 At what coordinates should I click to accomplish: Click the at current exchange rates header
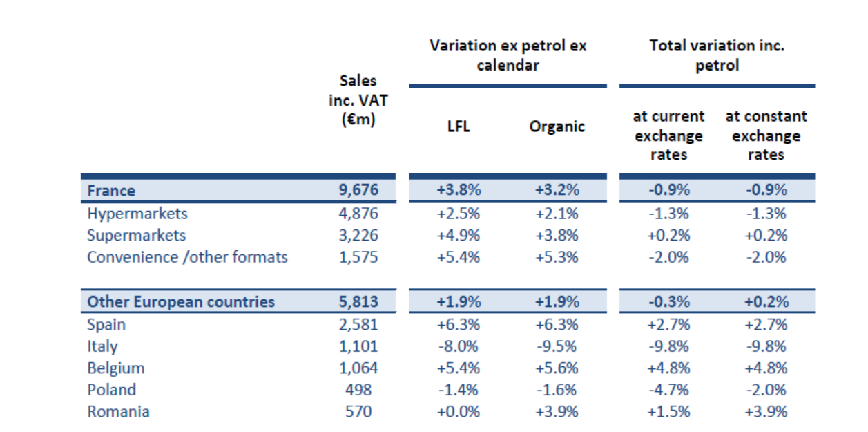(x=668, y=135)
